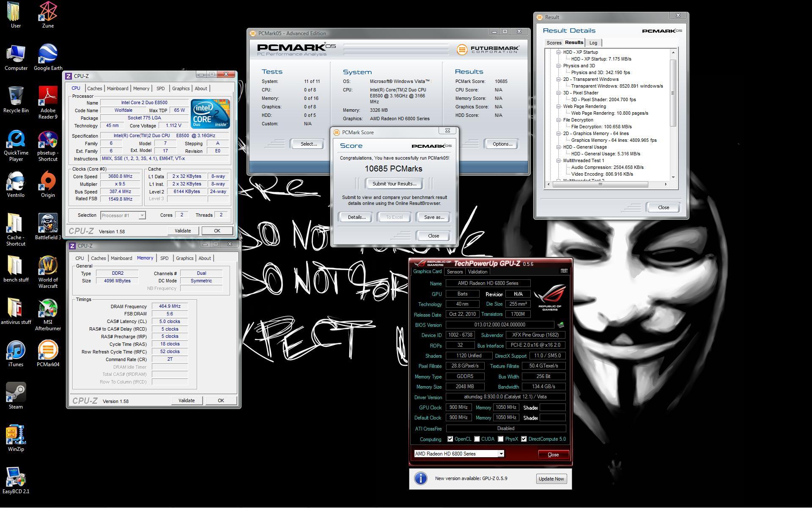
Task: Switch to Caches tab in top CPU-Z
Action: click(x=94, y=88)
